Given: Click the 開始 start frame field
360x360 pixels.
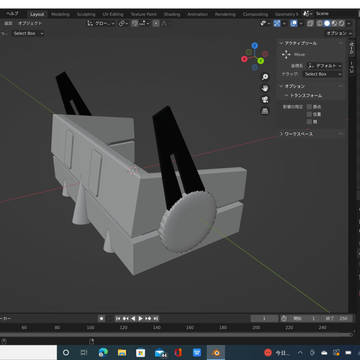Looking at the screenshot, I should click(304, 319).
